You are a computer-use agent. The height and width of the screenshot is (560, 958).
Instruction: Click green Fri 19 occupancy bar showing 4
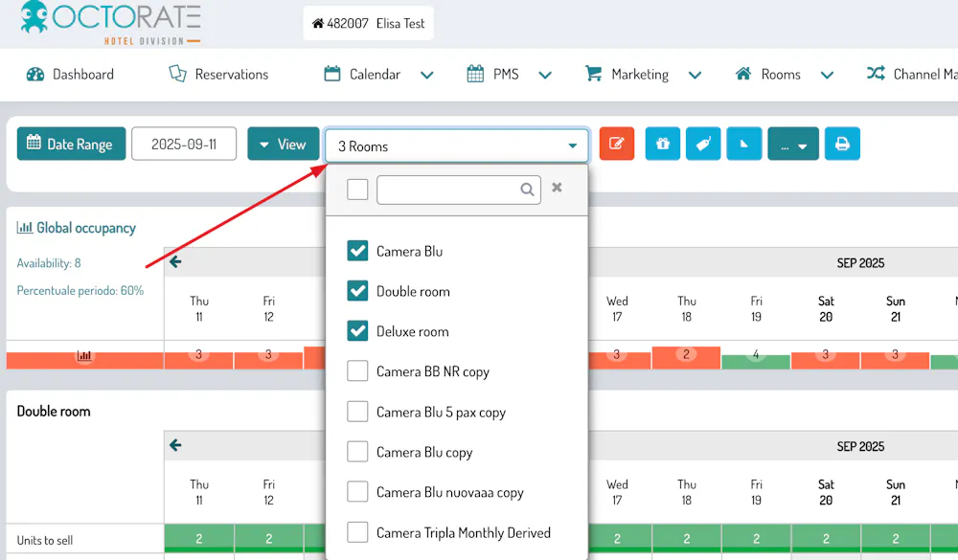pyautogui.click(x=756, y=361)
